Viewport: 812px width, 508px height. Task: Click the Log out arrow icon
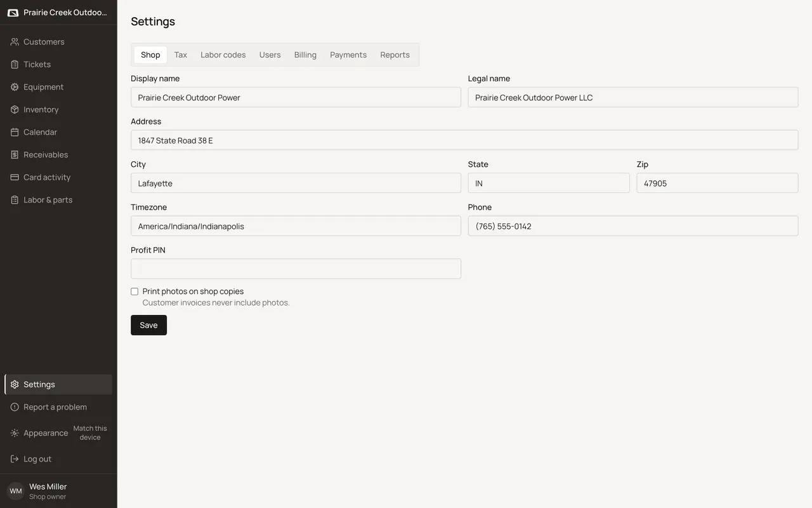(x=15, y=459)
